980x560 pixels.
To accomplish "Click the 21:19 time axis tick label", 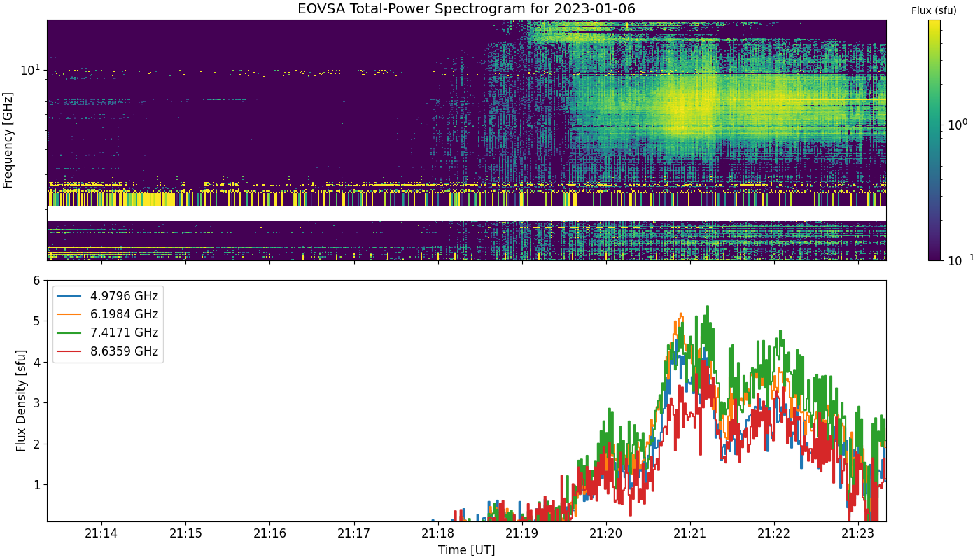I will 522,533.
